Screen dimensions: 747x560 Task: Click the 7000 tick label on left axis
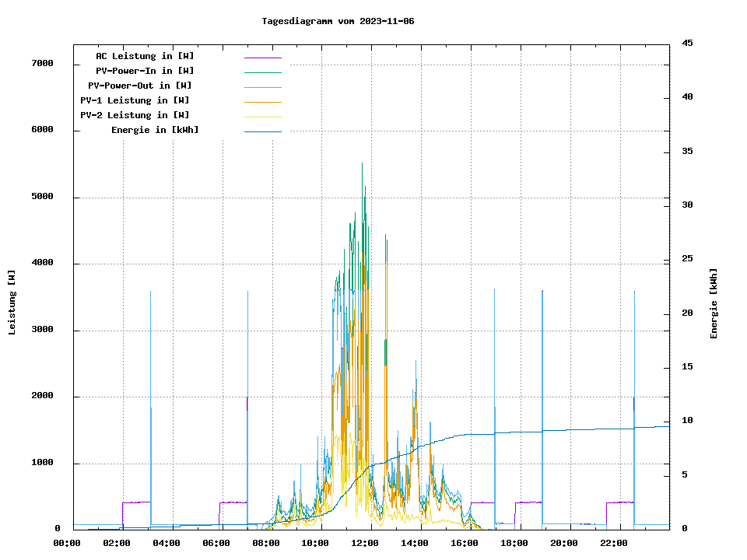(x=41, y=64)
